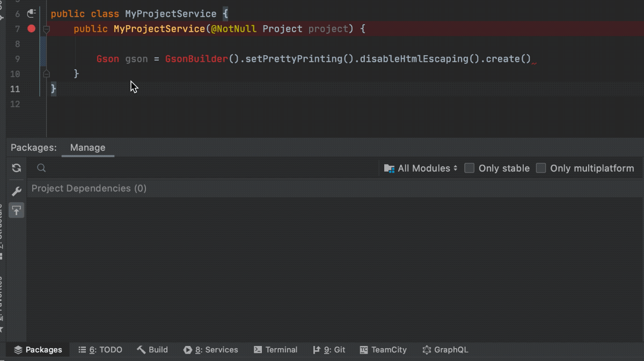
Task: Open the Services tool window
Action: coord(211,350)
